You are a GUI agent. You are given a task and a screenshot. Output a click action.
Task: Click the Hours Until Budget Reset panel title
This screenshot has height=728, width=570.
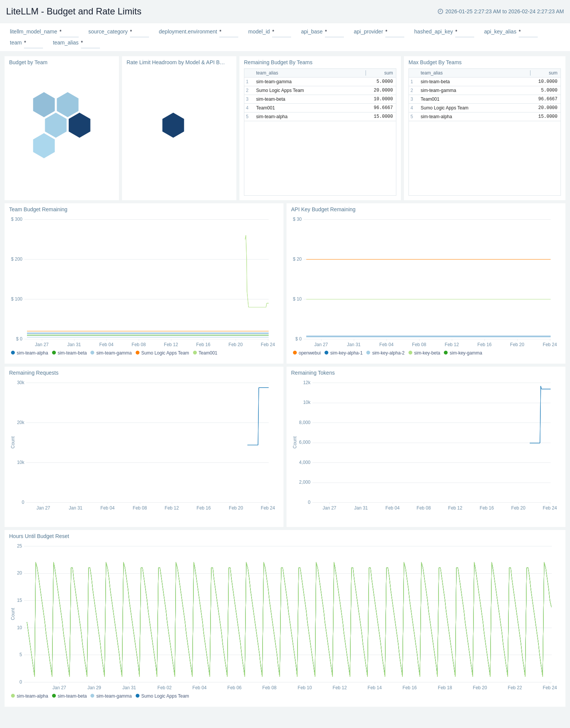[x=39, y=536]
